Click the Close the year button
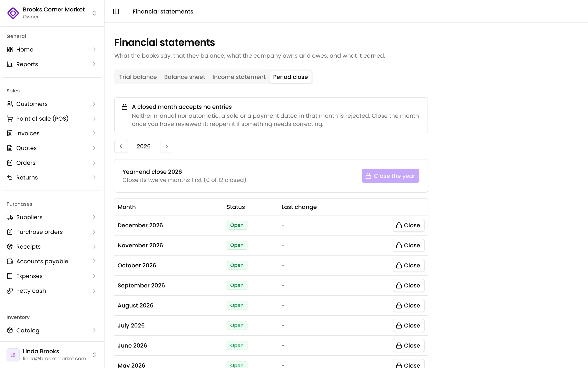 pos(390,176)
